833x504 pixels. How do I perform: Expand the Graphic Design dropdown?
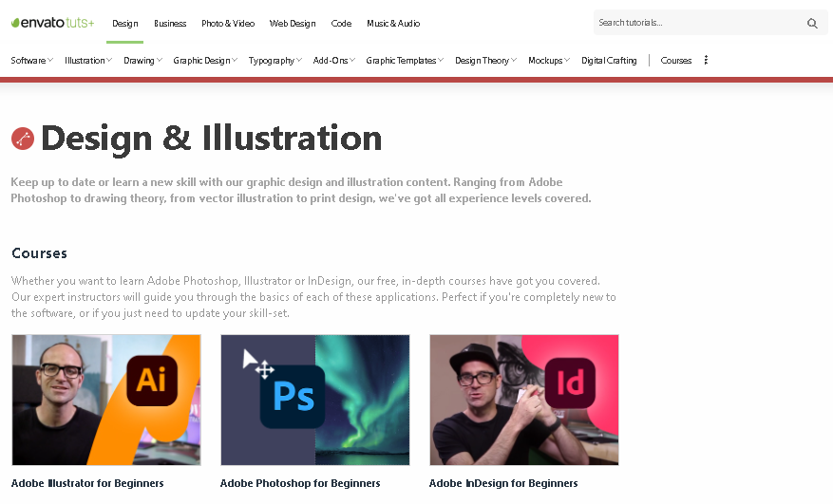[x=205, y=61]
